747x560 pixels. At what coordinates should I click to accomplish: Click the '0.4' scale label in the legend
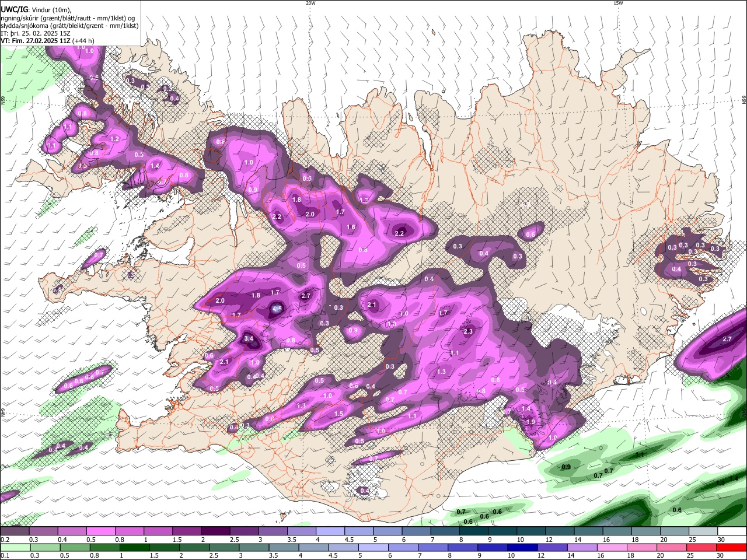coord(62,540)
